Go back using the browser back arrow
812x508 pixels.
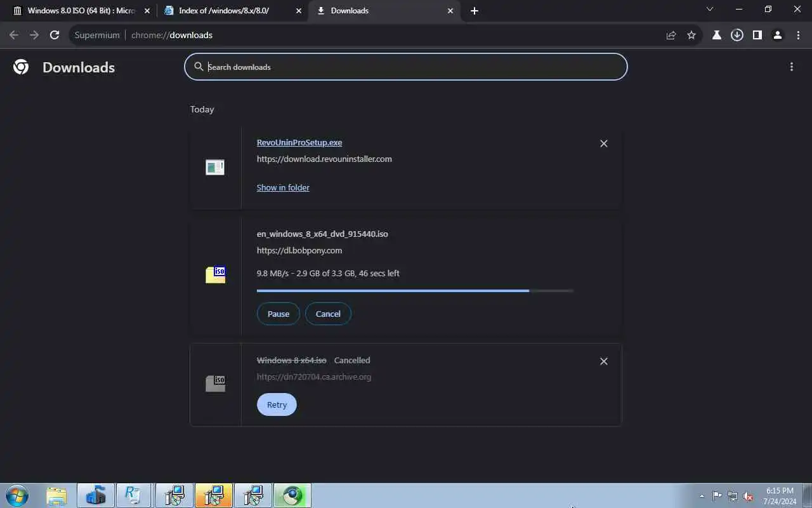[14, 35]
